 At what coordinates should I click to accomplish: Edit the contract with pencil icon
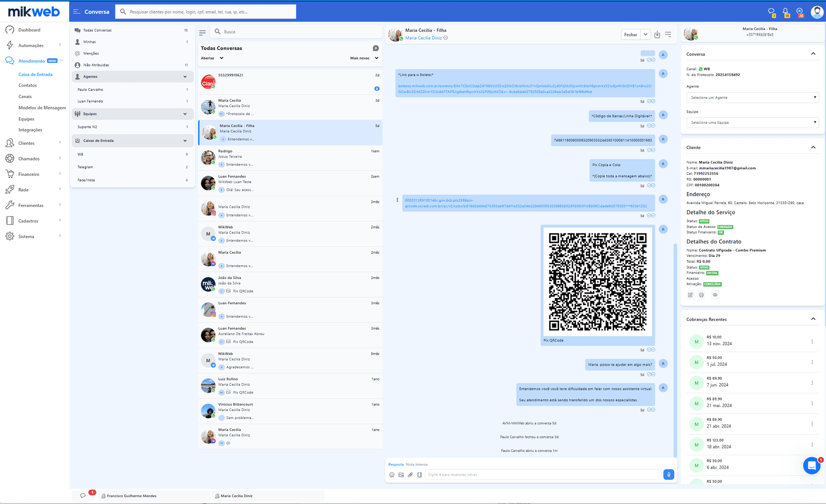tap(690, 295)
